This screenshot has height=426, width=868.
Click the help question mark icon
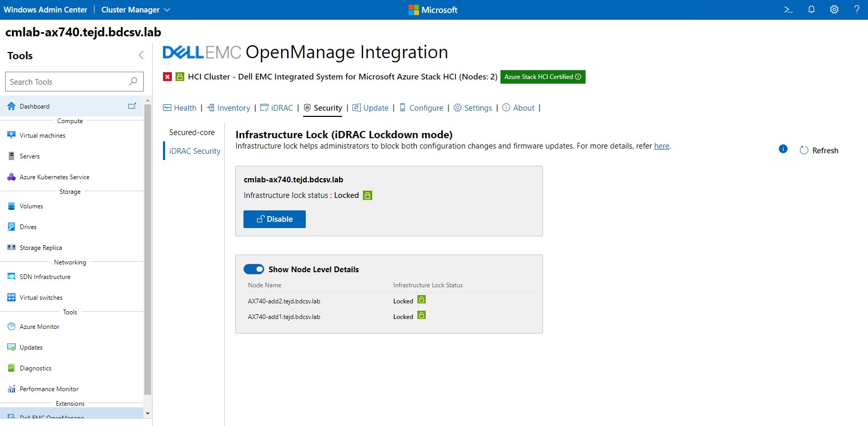click(x=857, y=9)
